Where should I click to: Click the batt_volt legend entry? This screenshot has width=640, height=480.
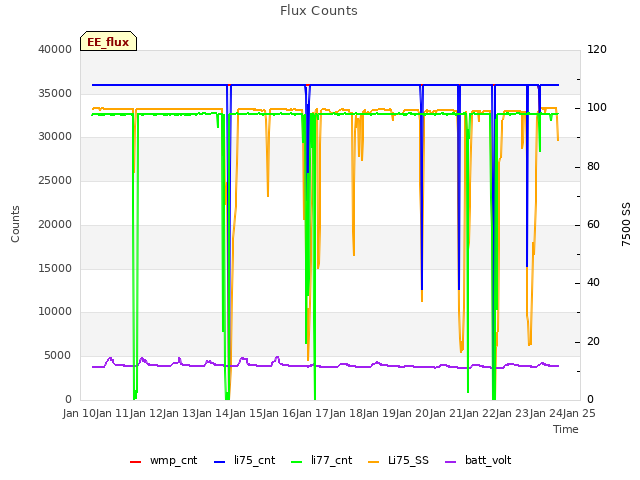478,460
